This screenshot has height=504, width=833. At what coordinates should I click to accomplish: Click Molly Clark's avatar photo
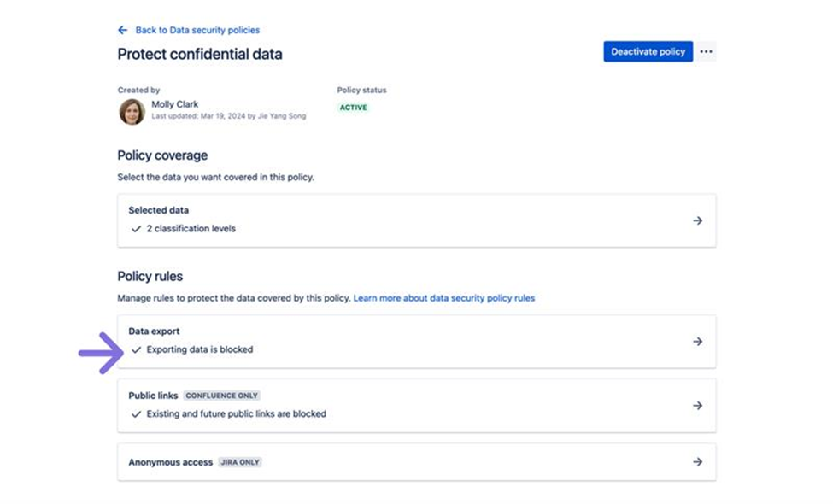132,112
